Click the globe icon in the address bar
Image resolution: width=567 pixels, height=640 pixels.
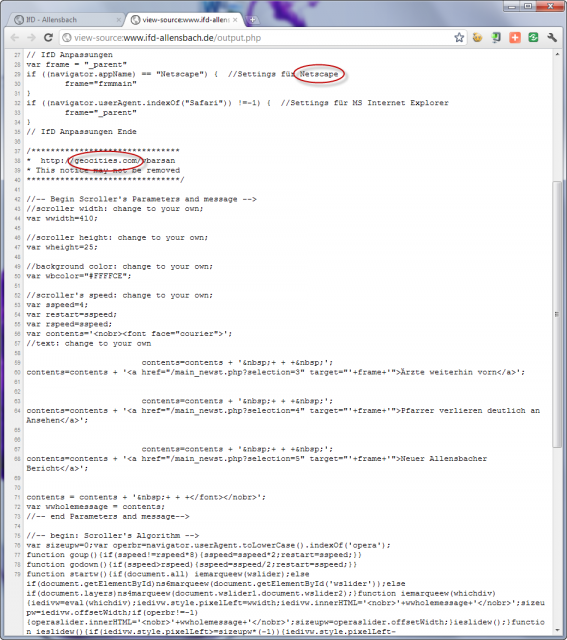tap(67, 38)
